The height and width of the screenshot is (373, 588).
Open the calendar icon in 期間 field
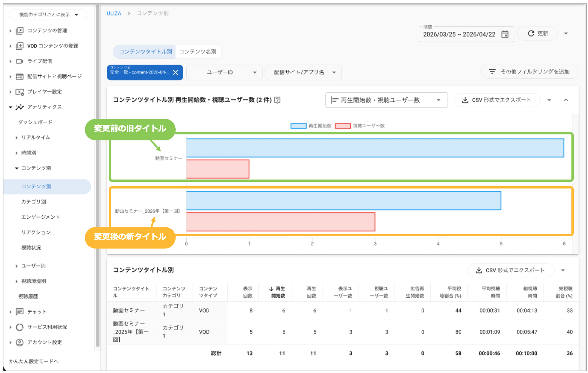tap(504, 34)
